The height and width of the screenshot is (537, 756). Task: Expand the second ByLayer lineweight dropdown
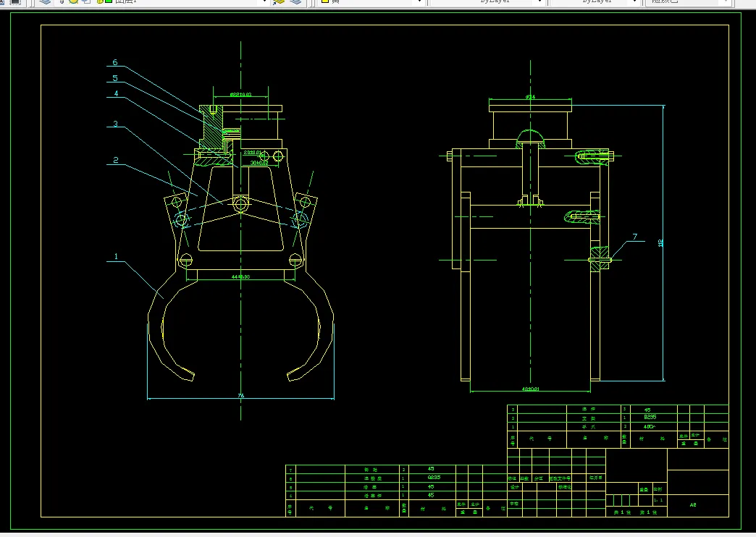pos(634,2)
